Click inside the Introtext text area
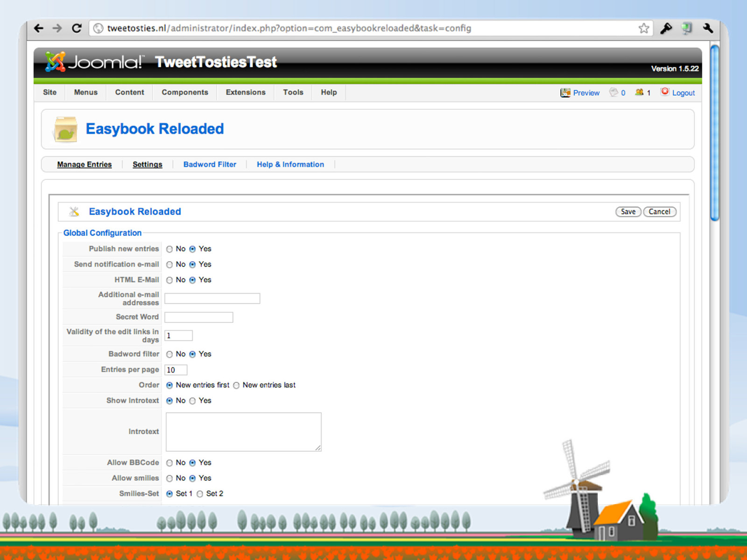 [243, 432]
